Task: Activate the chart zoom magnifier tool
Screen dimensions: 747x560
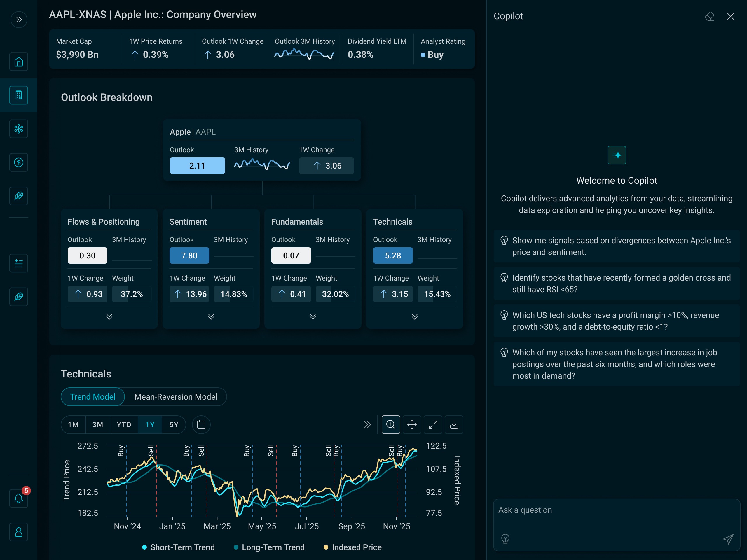Action: coord(391,424)
